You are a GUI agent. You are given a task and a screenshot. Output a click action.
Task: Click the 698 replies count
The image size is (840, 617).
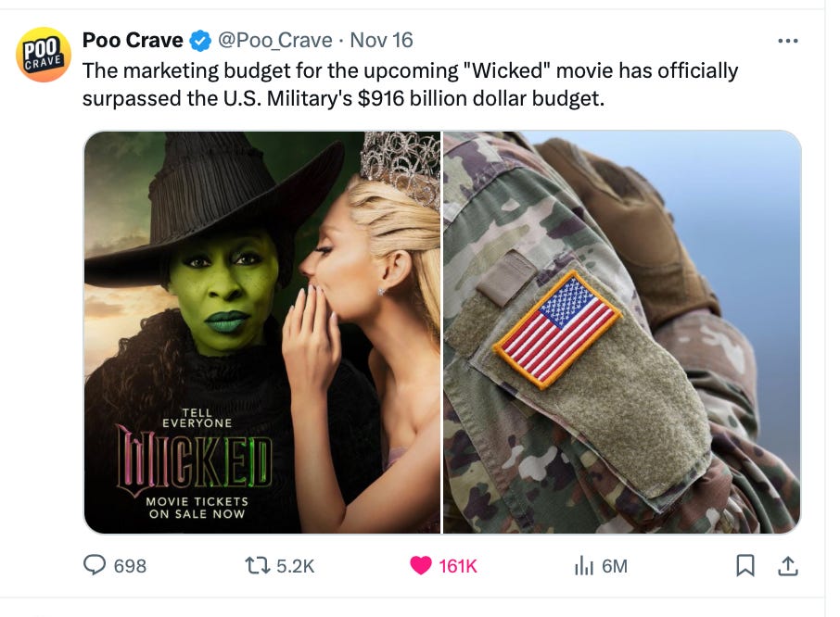tap(130, 566)
